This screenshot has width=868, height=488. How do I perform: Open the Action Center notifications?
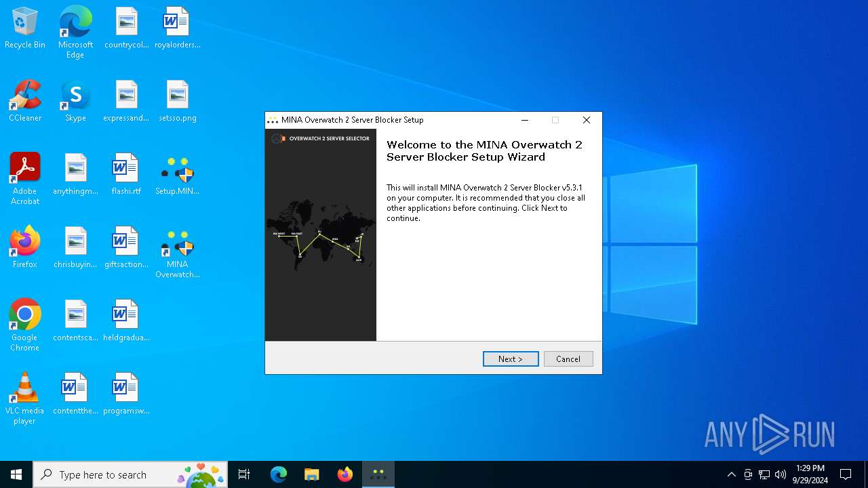846,474
